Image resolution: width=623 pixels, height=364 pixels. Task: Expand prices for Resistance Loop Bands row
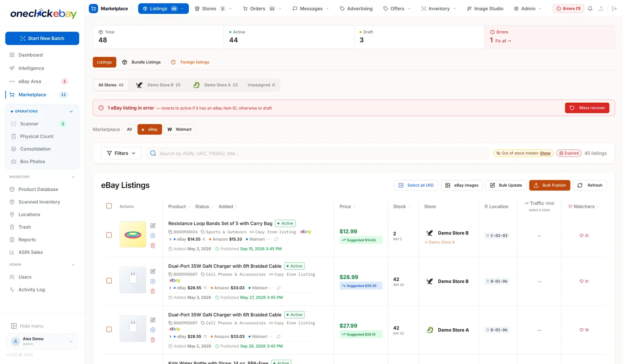click(x=170, y=239)
